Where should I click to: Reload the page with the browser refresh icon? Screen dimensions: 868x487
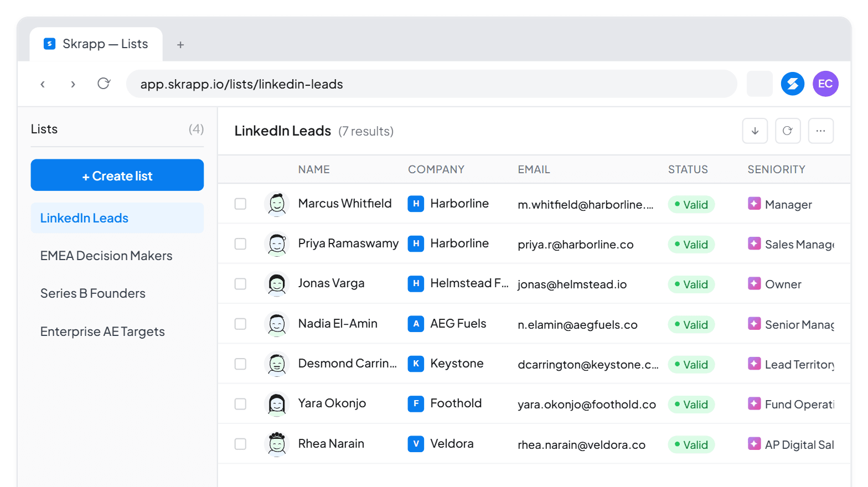pos(104,84)
